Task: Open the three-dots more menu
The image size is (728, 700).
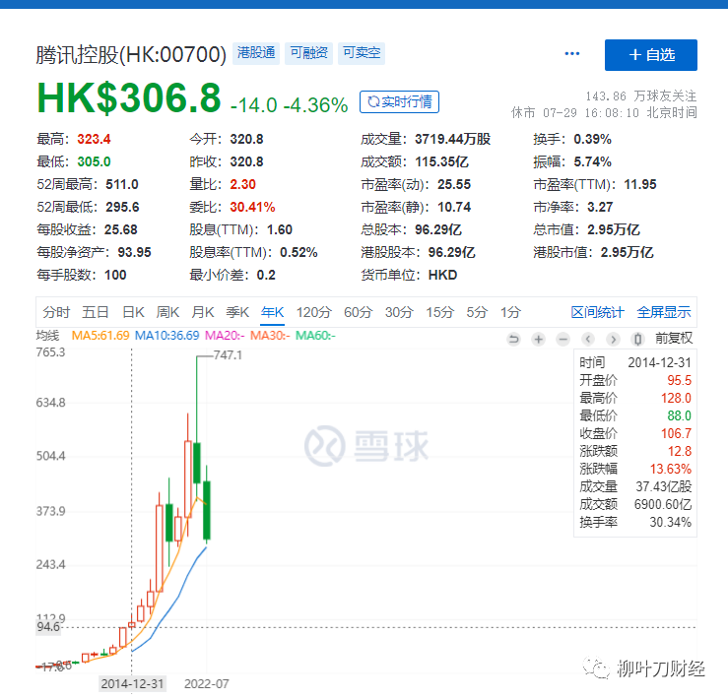Action: 572,54
